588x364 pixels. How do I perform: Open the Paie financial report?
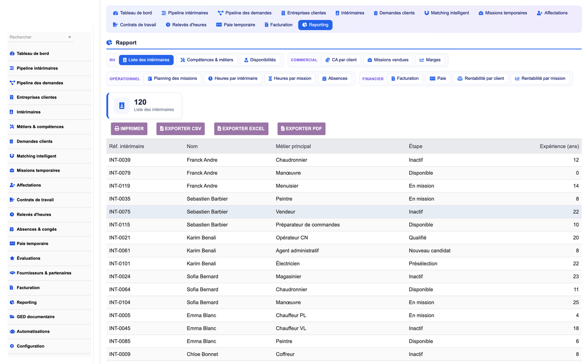click(x=438, y=78)
